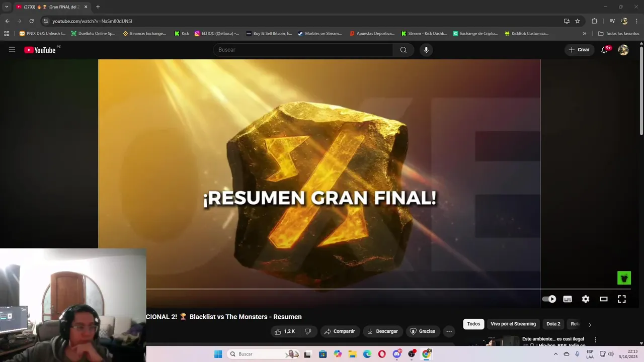This screenshot has height=362, width=644.
Task: Open the YouTube guide hamburger menu
Action: tap(12, 50)
